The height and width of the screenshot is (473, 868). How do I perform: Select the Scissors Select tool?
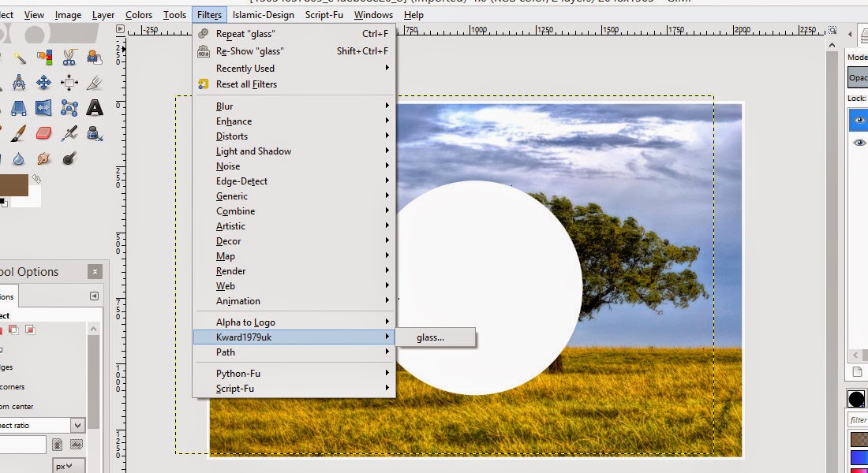[69, 57]
